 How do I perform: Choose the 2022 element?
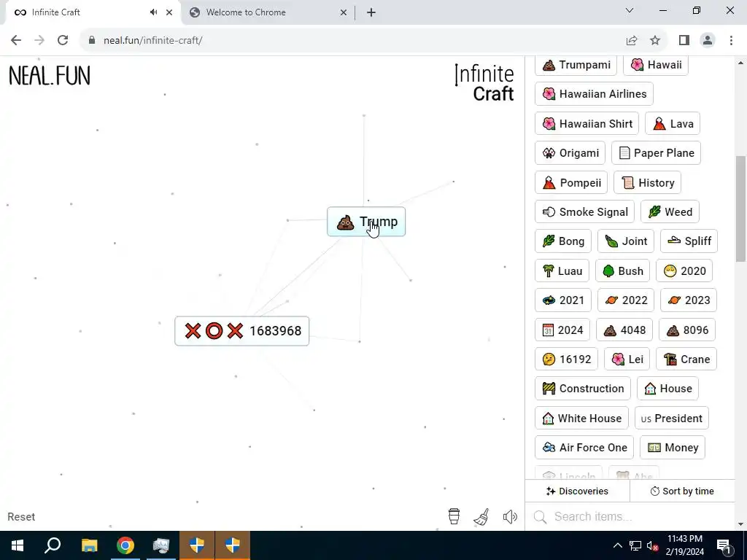coord(626,300)
